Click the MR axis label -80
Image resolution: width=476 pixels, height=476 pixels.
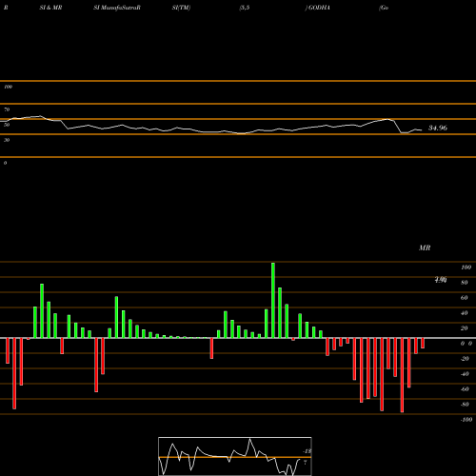[465, 405]
